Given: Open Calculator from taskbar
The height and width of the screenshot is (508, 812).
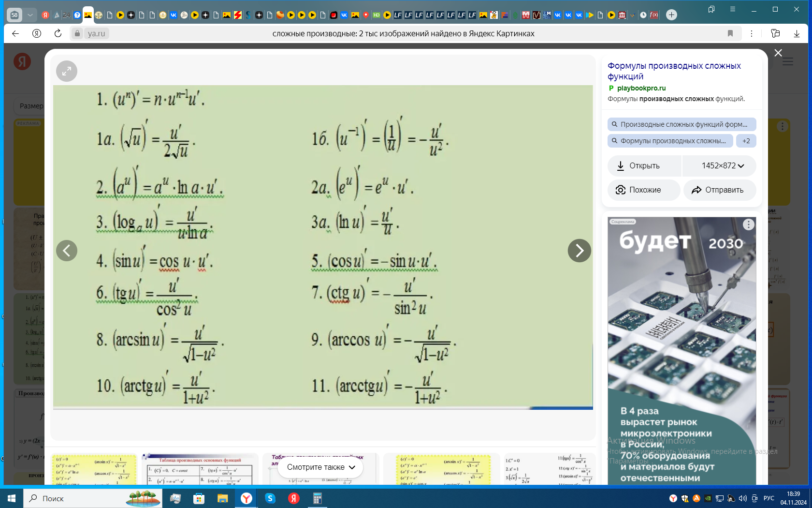Looking at the screenshot, I should (x=318, y=498).
